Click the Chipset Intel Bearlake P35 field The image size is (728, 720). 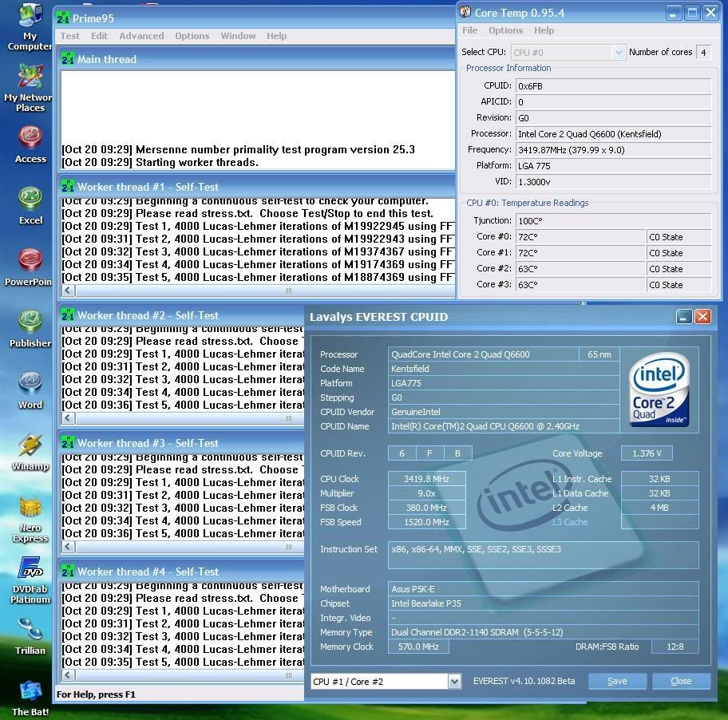pyautogui.click(x=544, y=603)
